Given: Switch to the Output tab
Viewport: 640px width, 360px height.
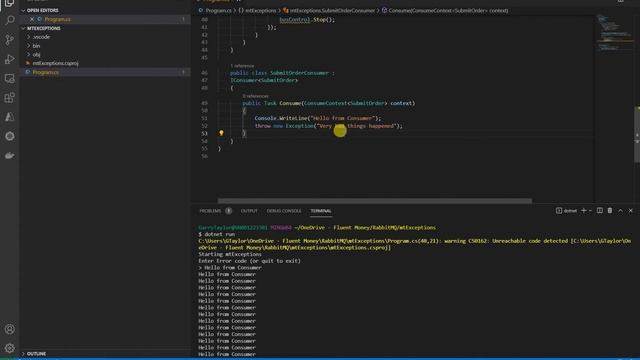Looking at the screenshot, I should click(249, 211).
